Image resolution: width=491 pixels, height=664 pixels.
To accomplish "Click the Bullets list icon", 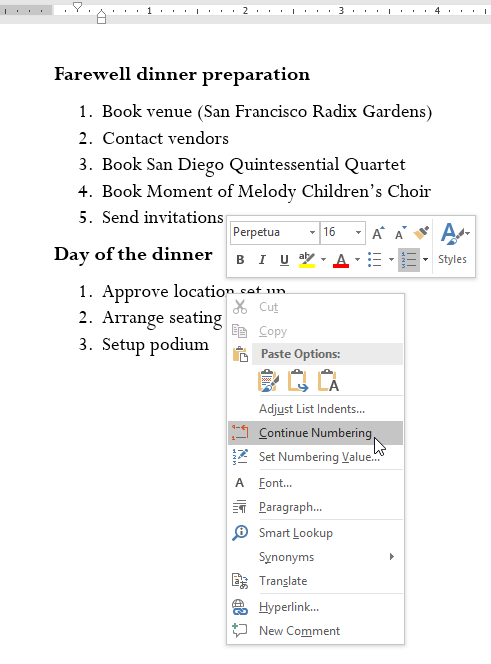I will (x=375, y=259).
